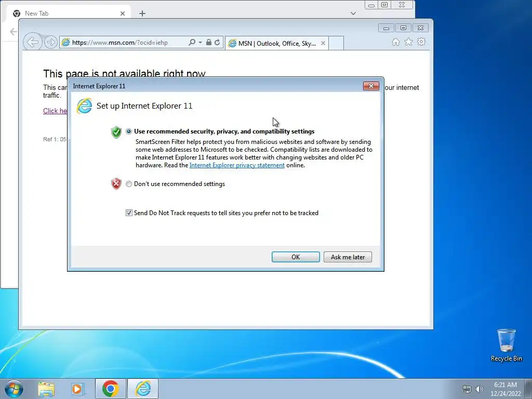Switch to Internet Explorer taskbar button
Viewport: 532px width, 399px height.
pyautogui.click(x=143, y=389)
